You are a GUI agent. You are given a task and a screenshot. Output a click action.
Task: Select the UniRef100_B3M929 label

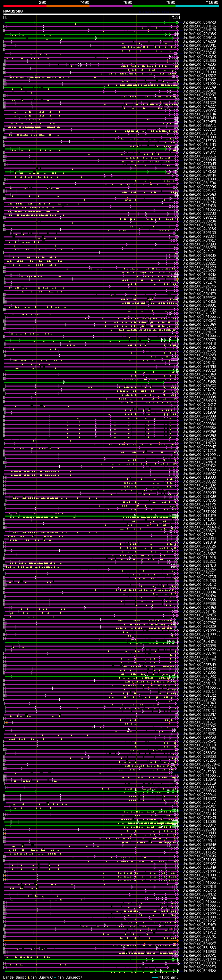199,401
